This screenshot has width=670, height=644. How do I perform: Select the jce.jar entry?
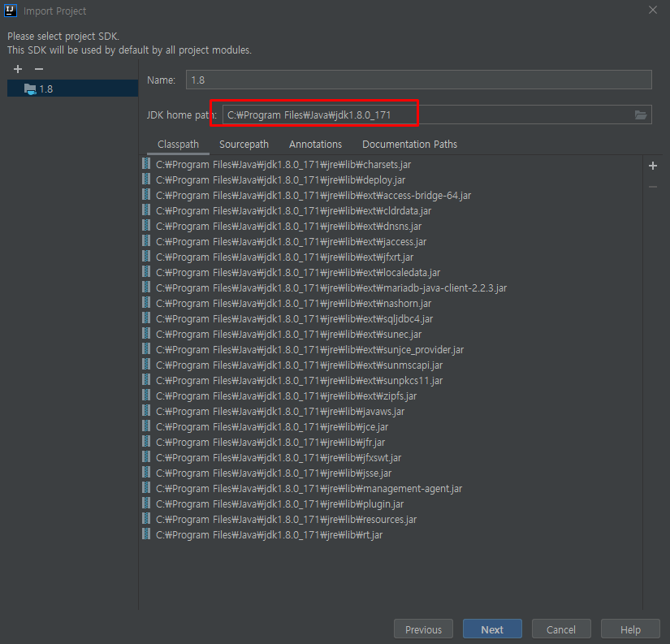coord(391,426)
